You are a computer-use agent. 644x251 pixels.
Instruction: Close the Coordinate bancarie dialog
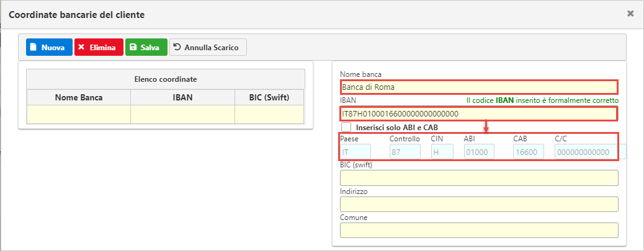pyautogui.click(x=630, y=13)
